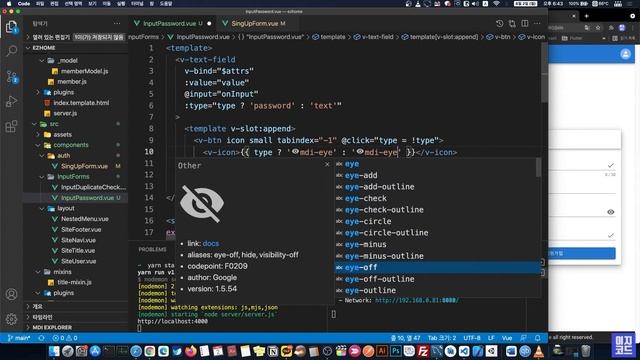Viewport: 640px width, 360px height.
Task: Change language mode Vue in status bar
Action: (507, 338)
